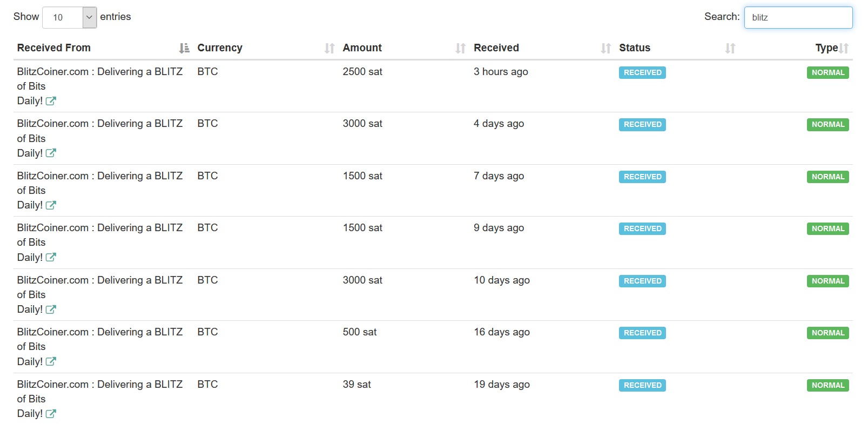Open external link icon in 4 days ago row
Viewport: 868px width, 424px height.
pos(51,153)
